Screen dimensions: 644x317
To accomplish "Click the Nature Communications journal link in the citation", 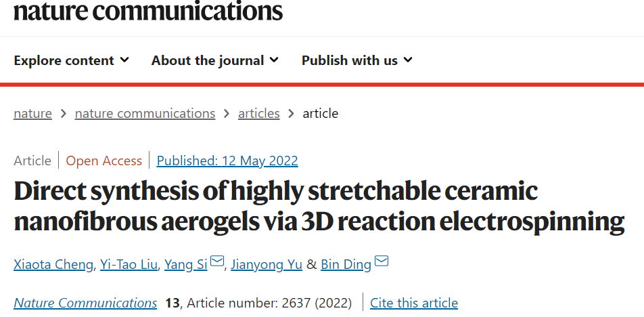I will click(x=85, y=303).
